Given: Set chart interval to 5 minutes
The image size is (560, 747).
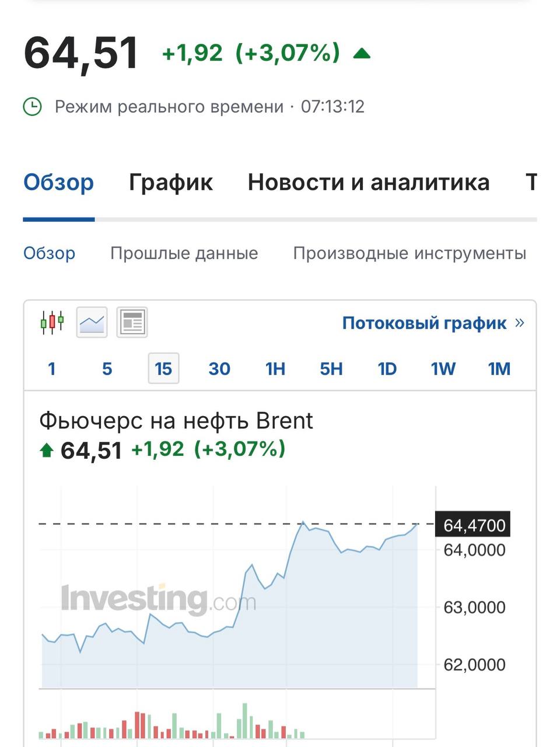Looking at the screenshot, I should 107,369.
